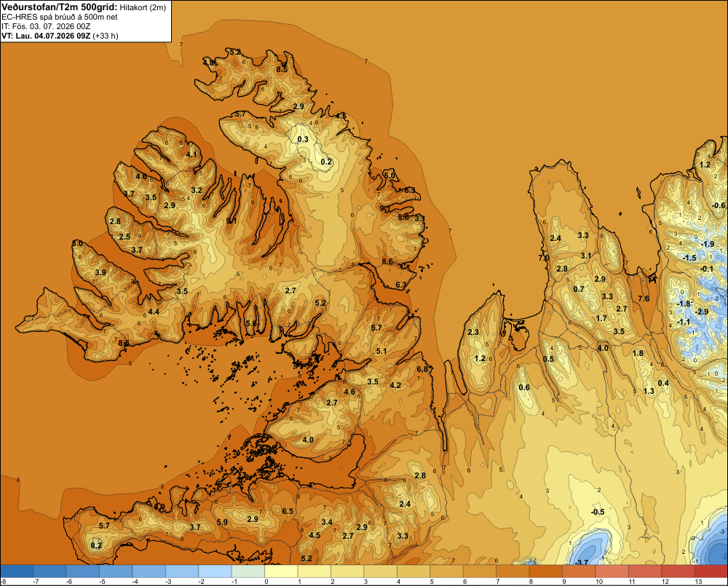728x586 pixels.
Task: Select the legend swatch between 12 and 13
Action: click(678, 571)
